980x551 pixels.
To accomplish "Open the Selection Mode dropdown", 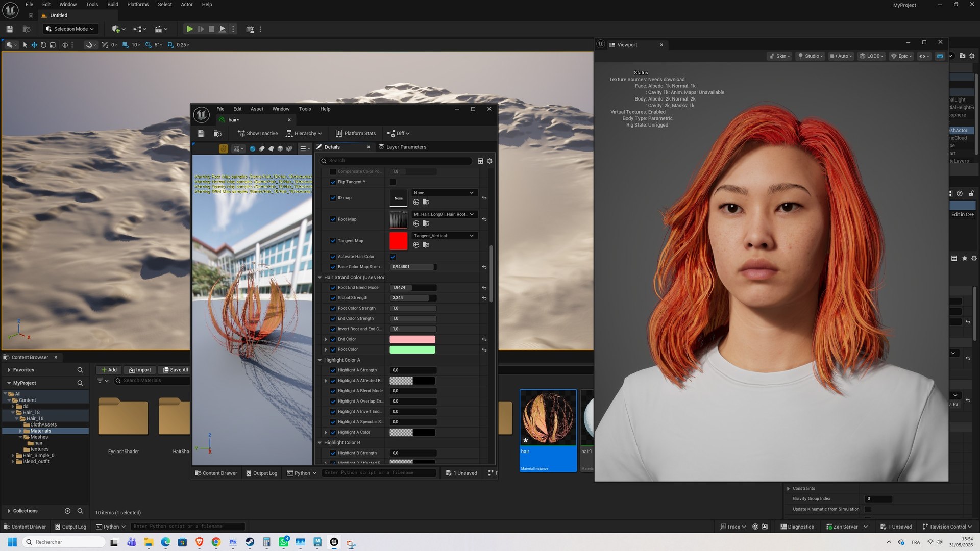I will 70,29.
